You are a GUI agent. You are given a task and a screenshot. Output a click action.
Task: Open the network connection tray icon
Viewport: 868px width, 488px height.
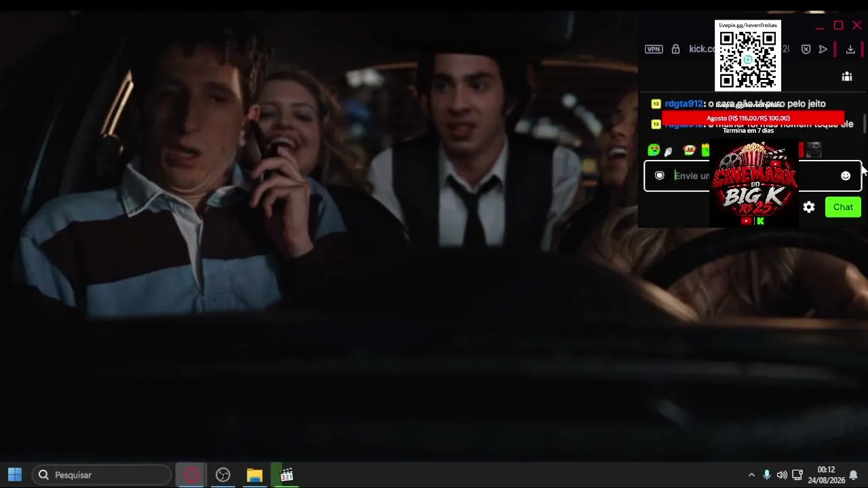click(x=797, y=475)
